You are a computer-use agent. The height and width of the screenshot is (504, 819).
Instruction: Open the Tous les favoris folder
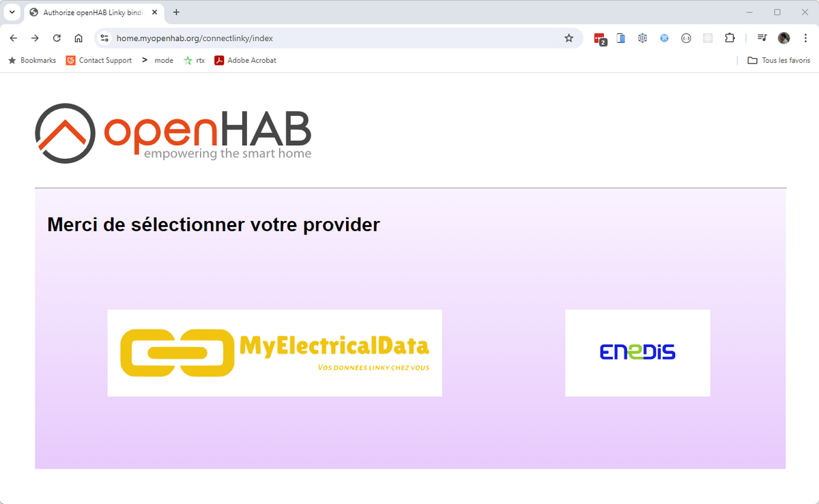point(779,60)
